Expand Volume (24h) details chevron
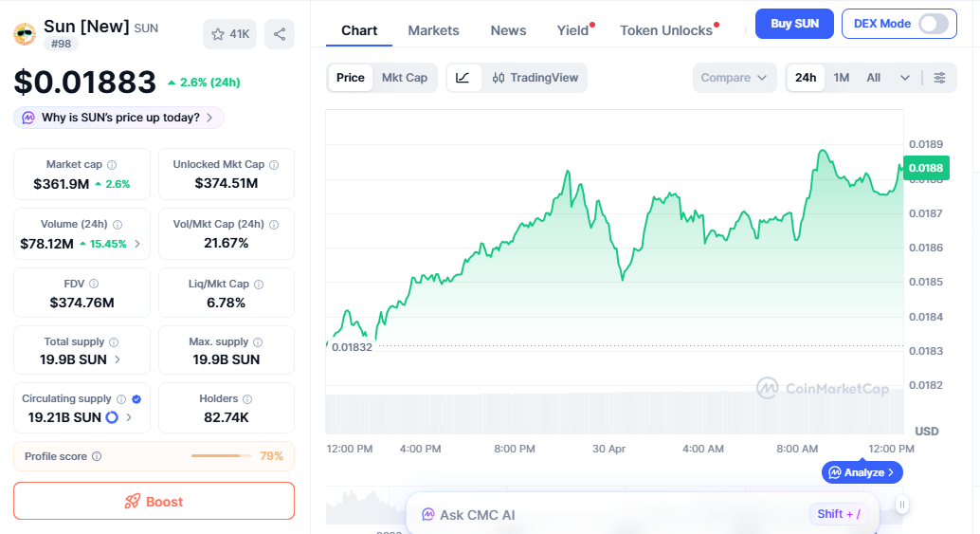 (x=137, y=244)
